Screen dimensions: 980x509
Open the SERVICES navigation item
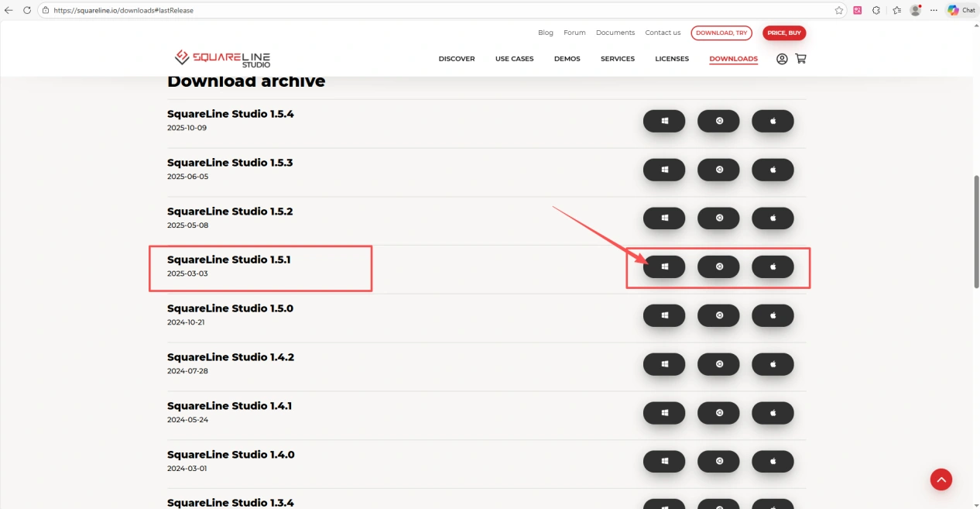617,59
